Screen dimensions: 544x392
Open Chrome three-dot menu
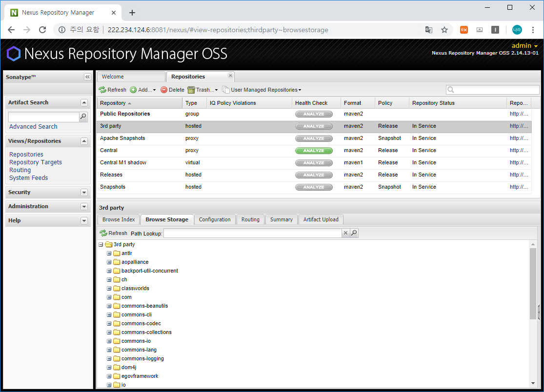coord(533,30)
